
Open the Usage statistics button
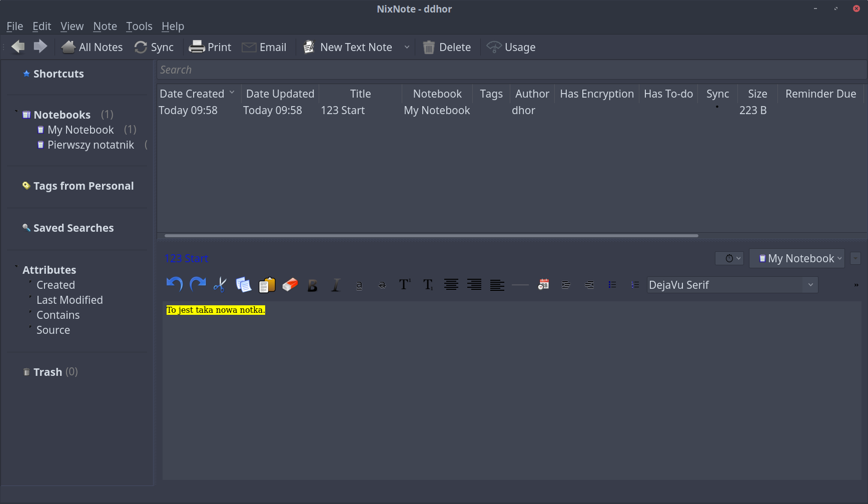click(511, 47)
